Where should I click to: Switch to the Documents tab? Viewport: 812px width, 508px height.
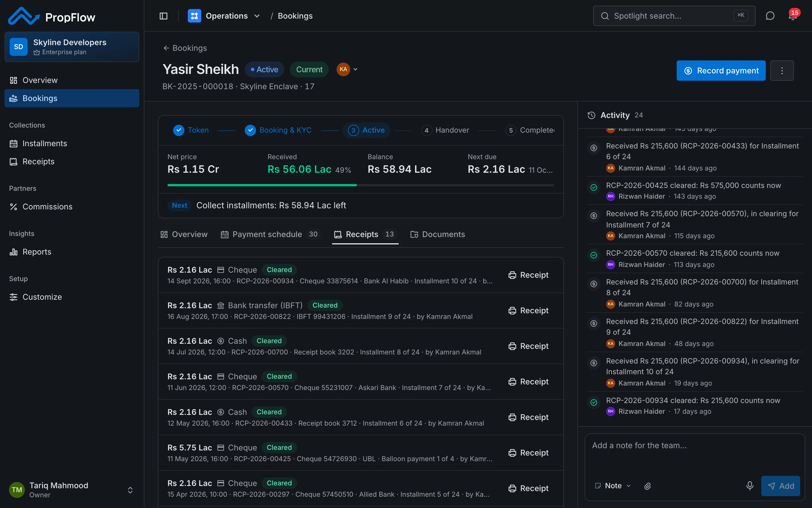(438, 235)
